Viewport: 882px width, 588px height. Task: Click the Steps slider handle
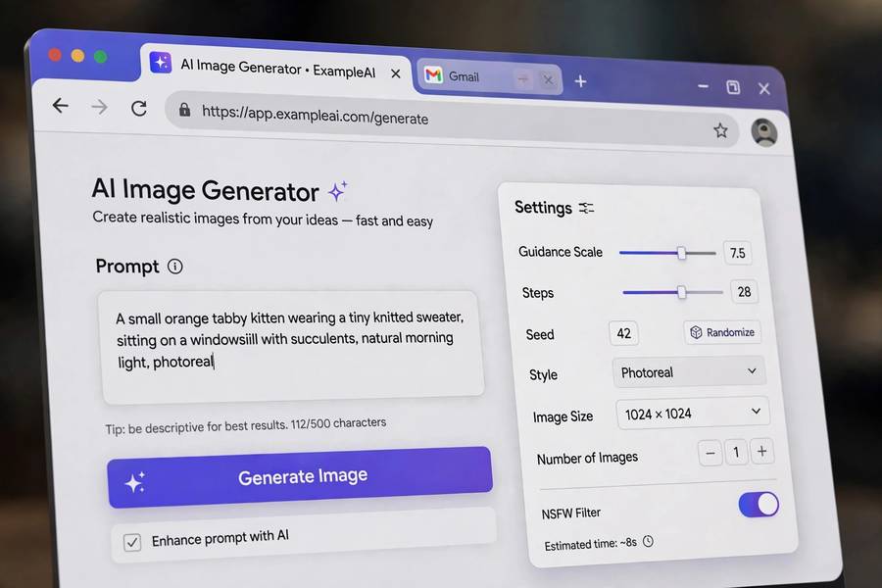pos(682,293)
